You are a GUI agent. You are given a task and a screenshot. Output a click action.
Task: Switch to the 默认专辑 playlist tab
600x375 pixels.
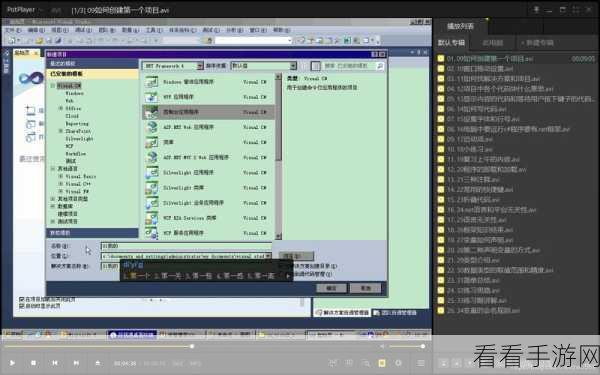(451, 43)
